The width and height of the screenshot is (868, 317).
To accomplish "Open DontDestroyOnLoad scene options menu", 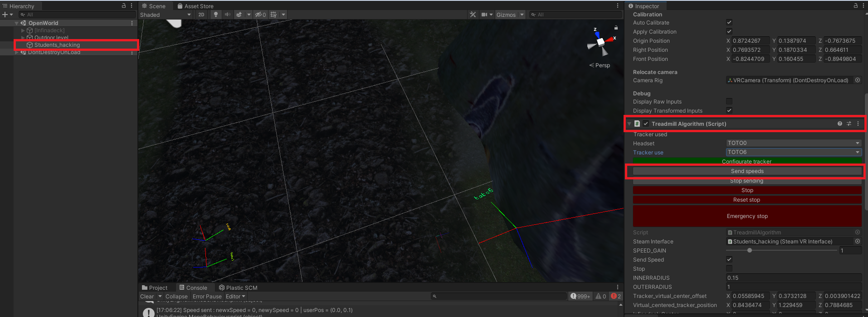I will [132, 53].
